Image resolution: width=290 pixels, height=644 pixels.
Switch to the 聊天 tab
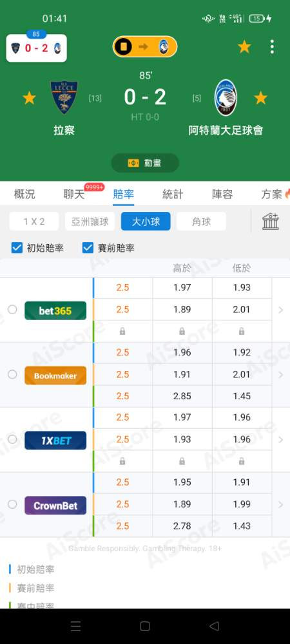click(x=74, y=194)
